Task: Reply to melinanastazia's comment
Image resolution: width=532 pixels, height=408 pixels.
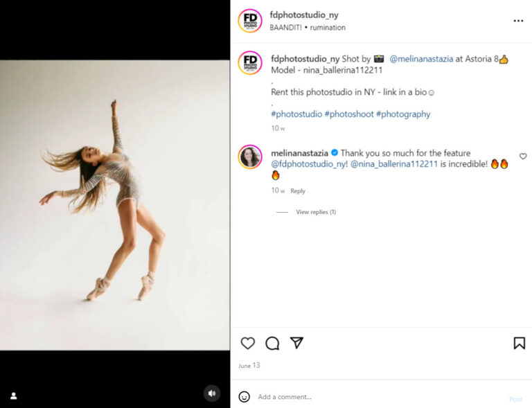Action: tap(298, 191)
